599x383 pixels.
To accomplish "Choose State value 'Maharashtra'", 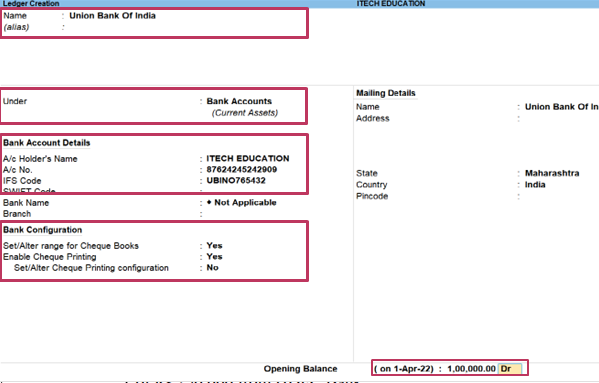I will point(552,173).
